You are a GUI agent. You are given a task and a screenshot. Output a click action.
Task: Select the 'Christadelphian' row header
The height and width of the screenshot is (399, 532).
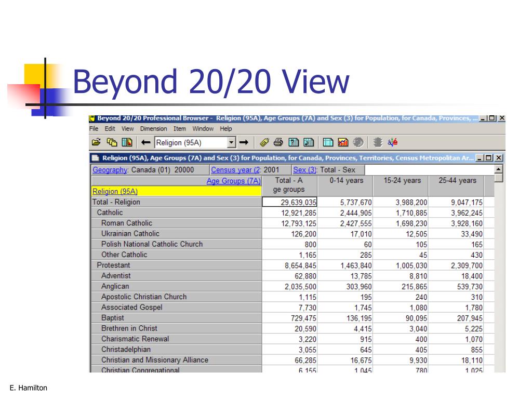pos(177,349)
